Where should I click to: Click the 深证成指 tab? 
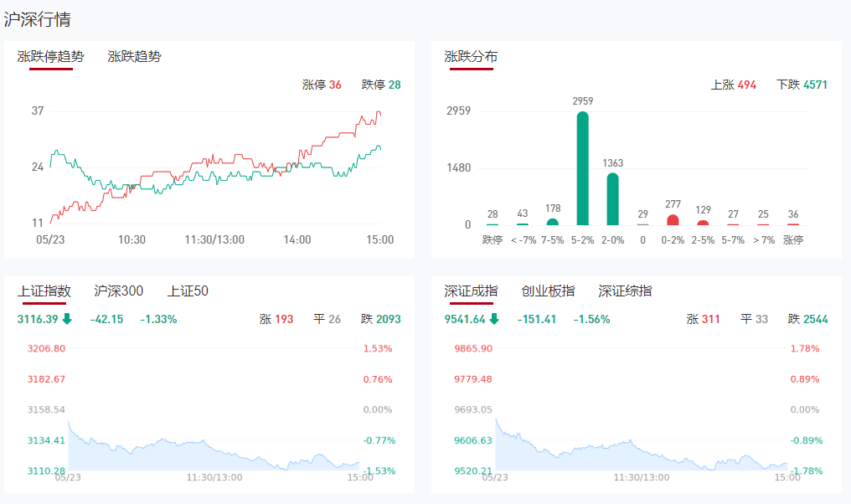click(471, 291)
